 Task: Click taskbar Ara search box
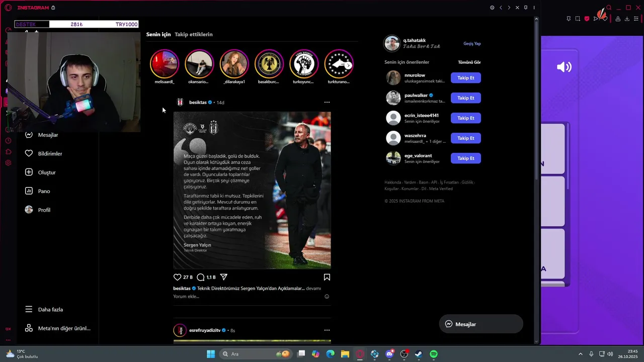click(256, 354)
